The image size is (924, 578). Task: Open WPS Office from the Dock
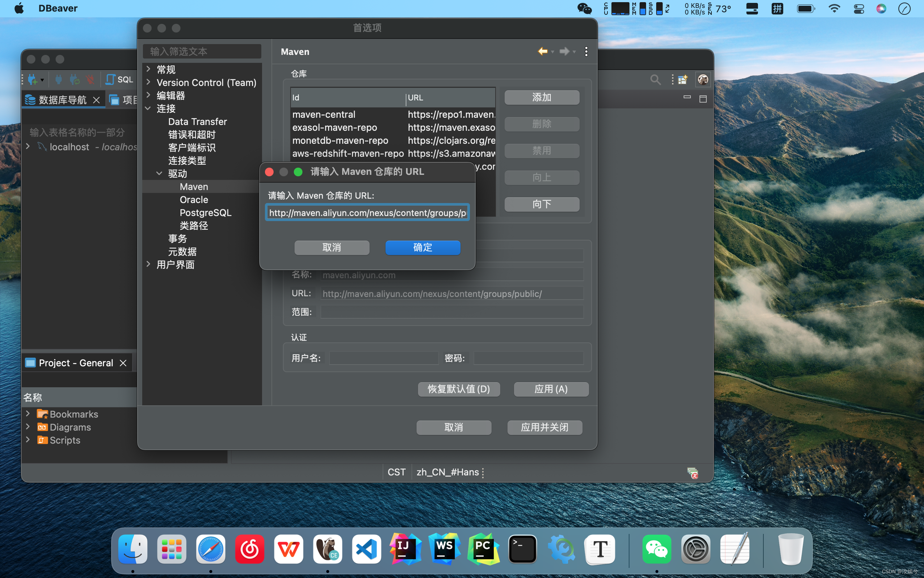[289, 549]
